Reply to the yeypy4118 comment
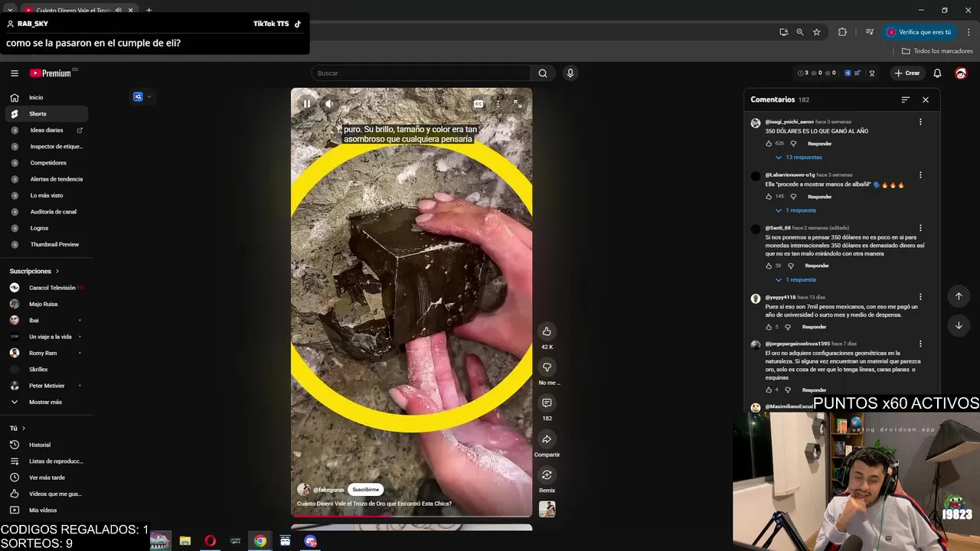This screenshot has width=980, height=551. 814,328
